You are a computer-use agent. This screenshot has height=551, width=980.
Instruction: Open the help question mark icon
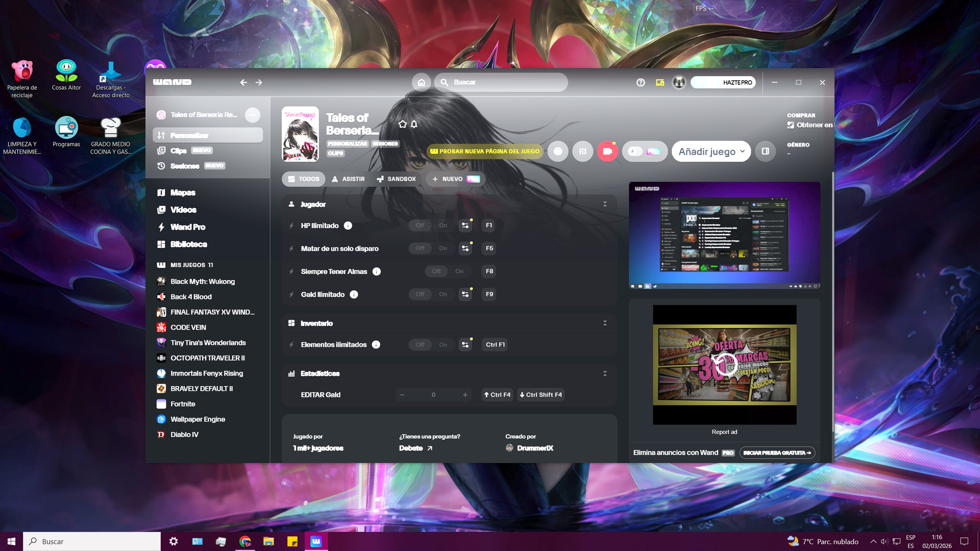pos(641,82)
